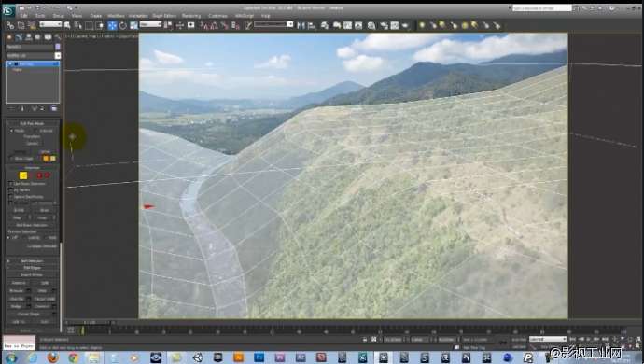
Task: Open the Hierarchy command panel tab
Action: pyautogui.click(x=28, y=37)
